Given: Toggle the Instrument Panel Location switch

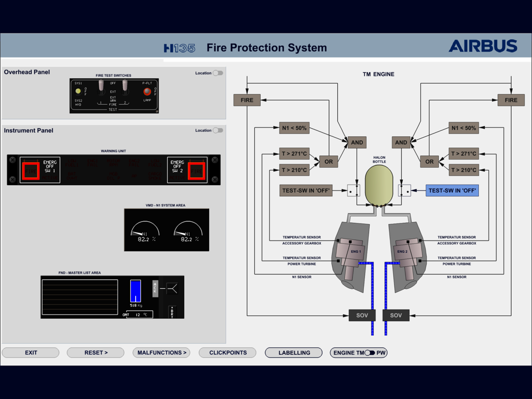Looking at the screenshot, I should (x=218, y=130).
